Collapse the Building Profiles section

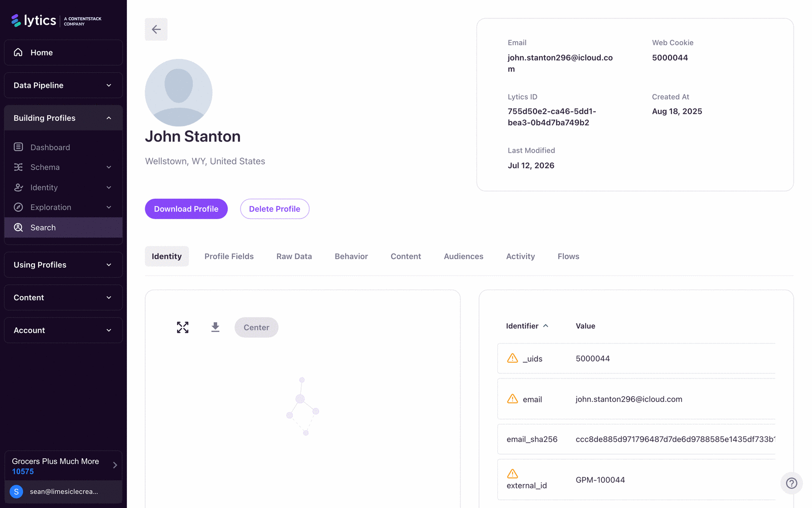coord(63,118)
